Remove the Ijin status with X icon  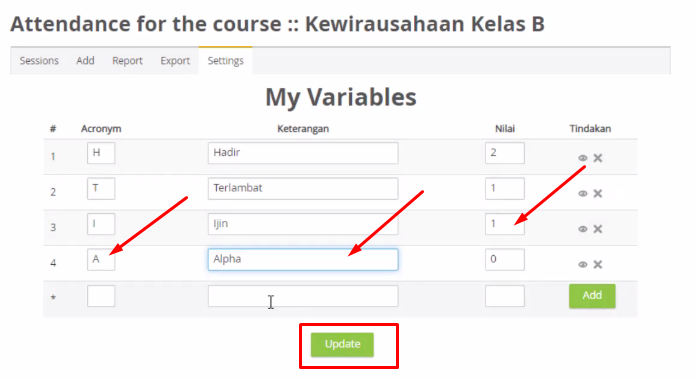pyautogui.click(x=598, y=229)
